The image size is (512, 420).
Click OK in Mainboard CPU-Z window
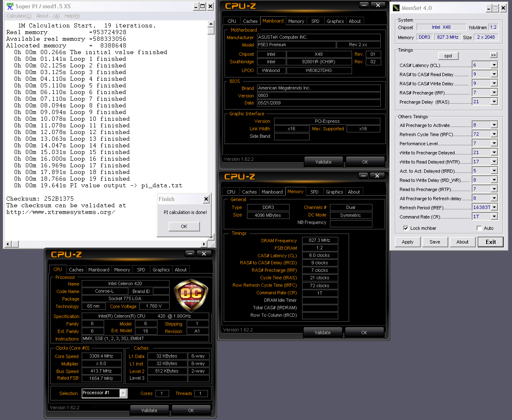point(365,162)
